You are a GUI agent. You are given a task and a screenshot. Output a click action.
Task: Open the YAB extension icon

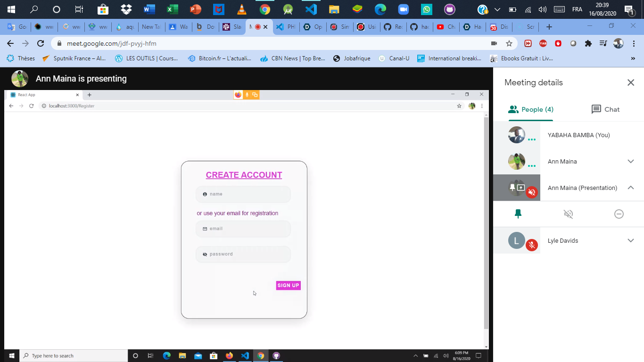tap(543, 43)
